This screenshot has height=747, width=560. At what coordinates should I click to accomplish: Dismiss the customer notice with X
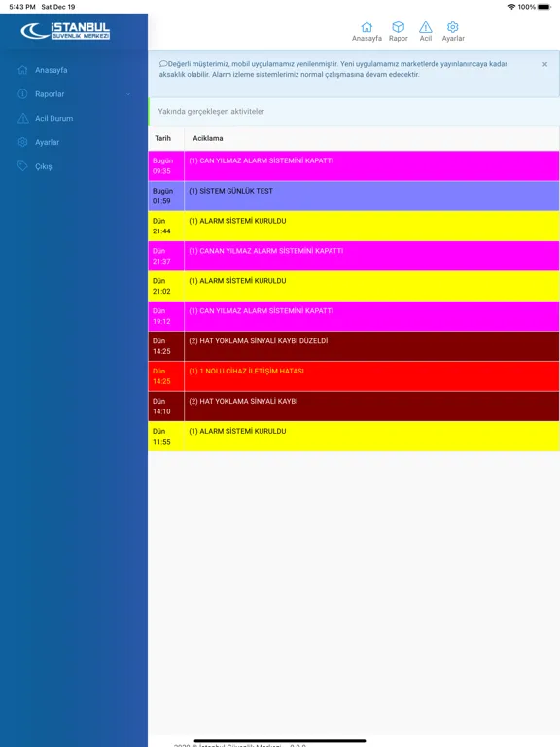(x=544, y=64)
